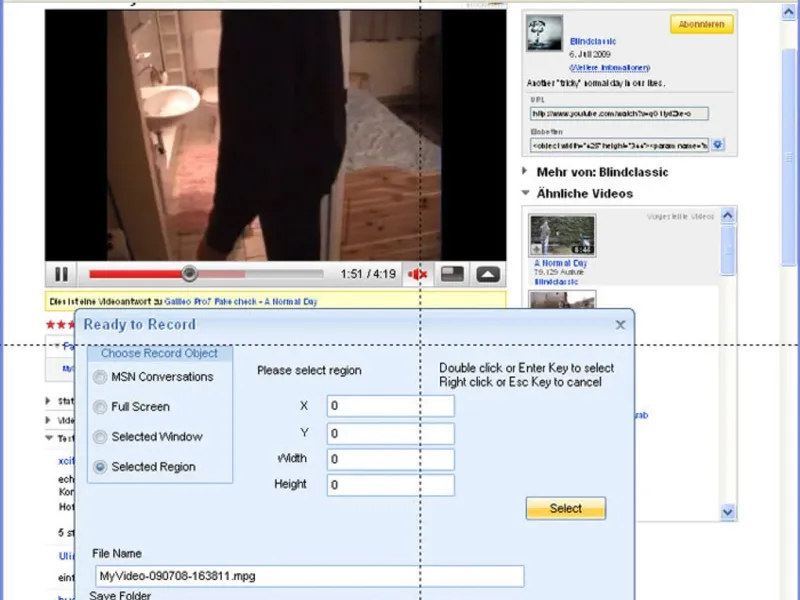This screenshot has width=800, height=600.
Task: Select the MSN Conversations radio option
Action: 100,377
